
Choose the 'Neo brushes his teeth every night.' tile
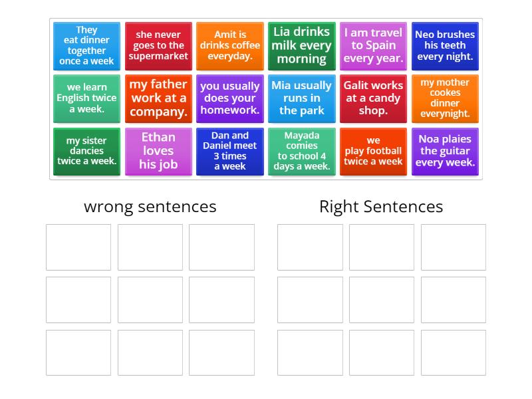tap(445, 46)
